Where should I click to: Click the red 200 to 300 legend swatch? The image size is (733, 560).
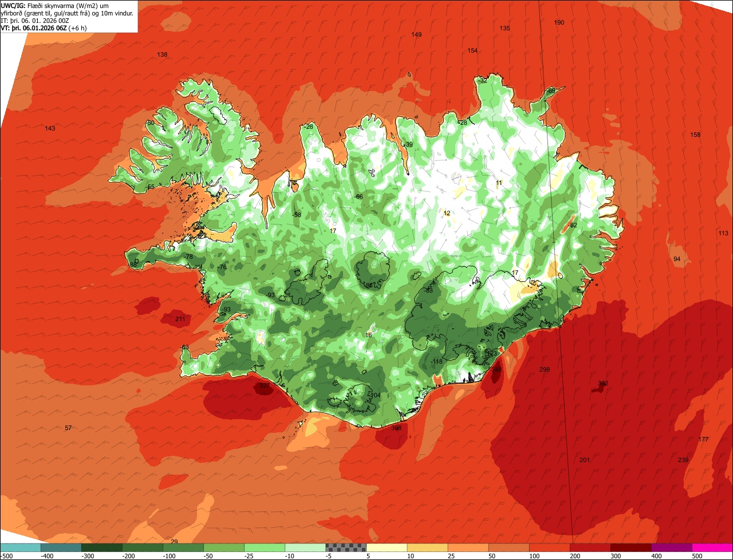coord(590,548)
